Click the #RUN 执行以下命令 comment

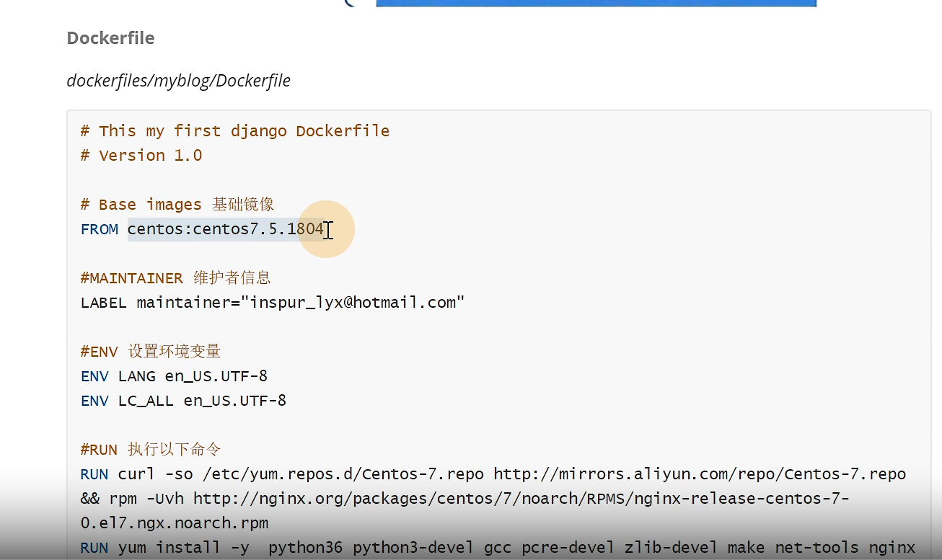pyautogui.click(x=149, y=449)
